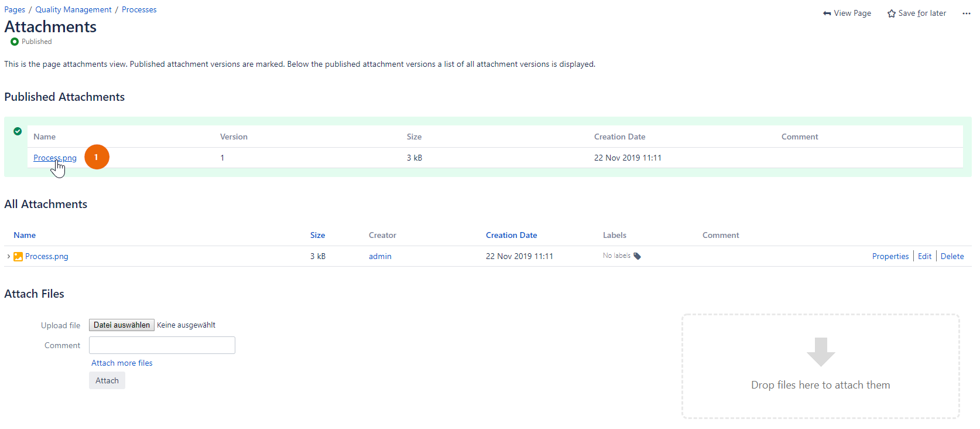Go to Quality Management breadcrumb

[73, 9]
